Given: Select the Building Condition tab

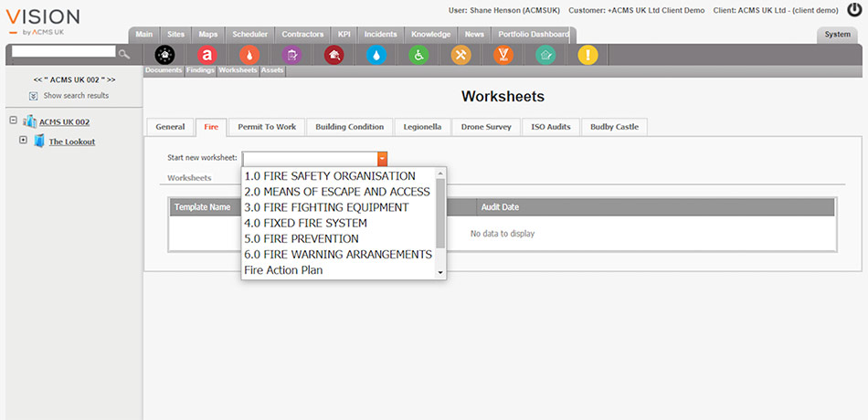Looking at the screenshot, I should click(x=349, y=127).
